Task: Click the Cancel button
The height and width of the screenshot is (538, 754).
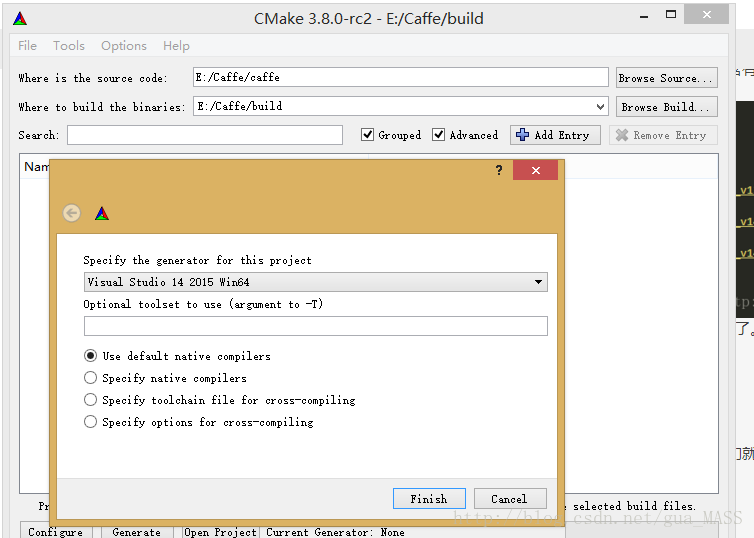Action: click(510, 499)
